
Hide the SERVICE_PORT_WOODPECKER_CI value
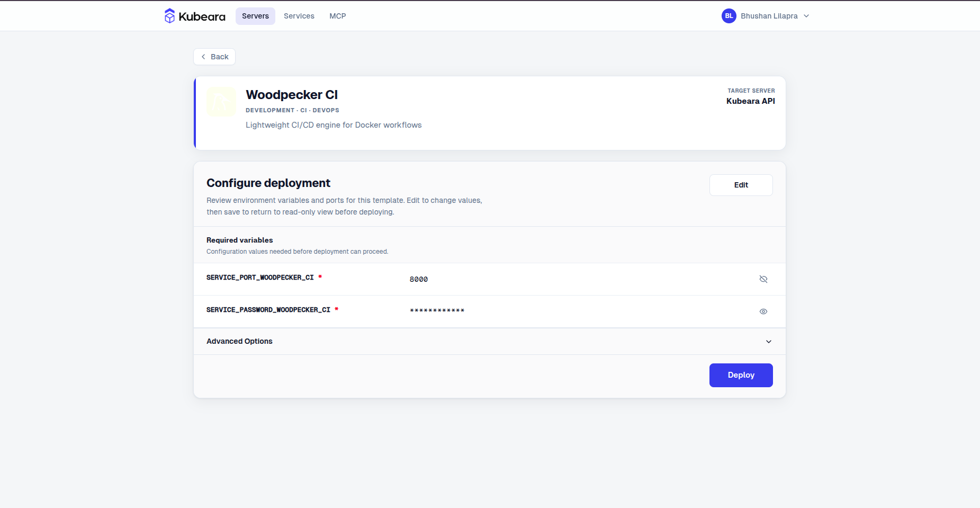click(x=763, y=279)
